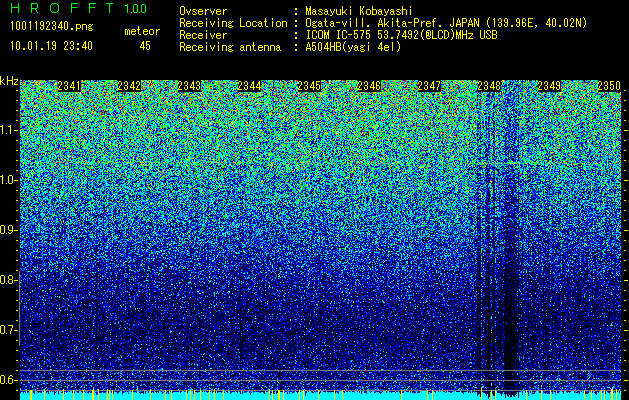Click the 0.8 kHz axis label
The height and width of the screenshot is (400, 629).
click(x=9, y=280)
